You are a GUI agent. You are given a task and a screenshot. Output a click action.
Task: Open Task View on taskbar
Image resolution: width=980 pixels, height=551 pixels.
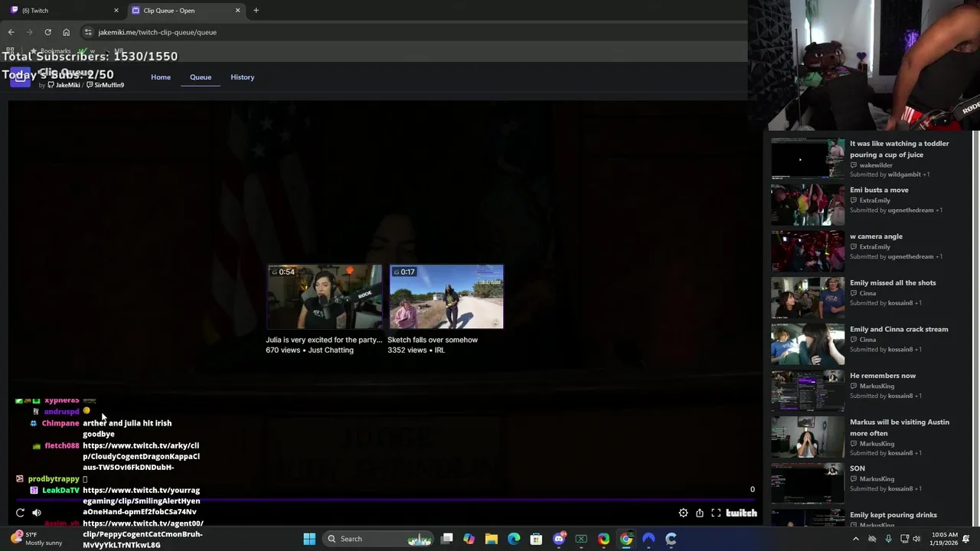coord(446,539)
